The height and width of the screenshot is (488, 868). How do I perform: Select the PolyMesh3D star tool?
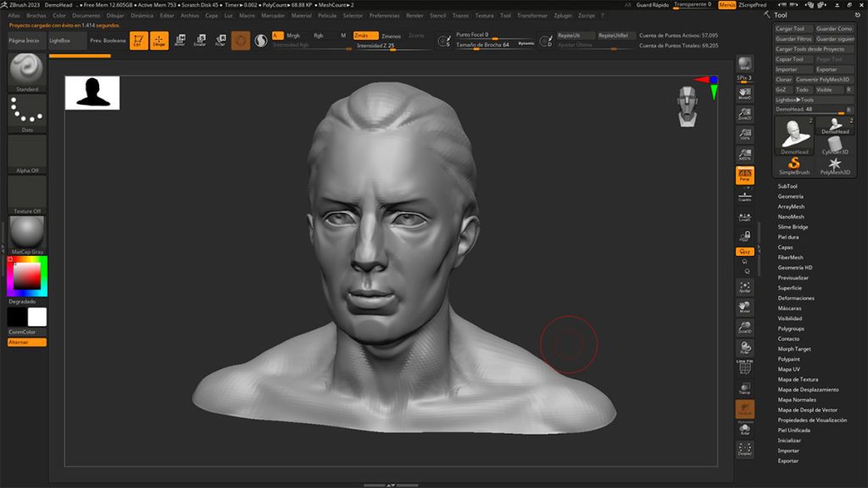click(835, 165)
